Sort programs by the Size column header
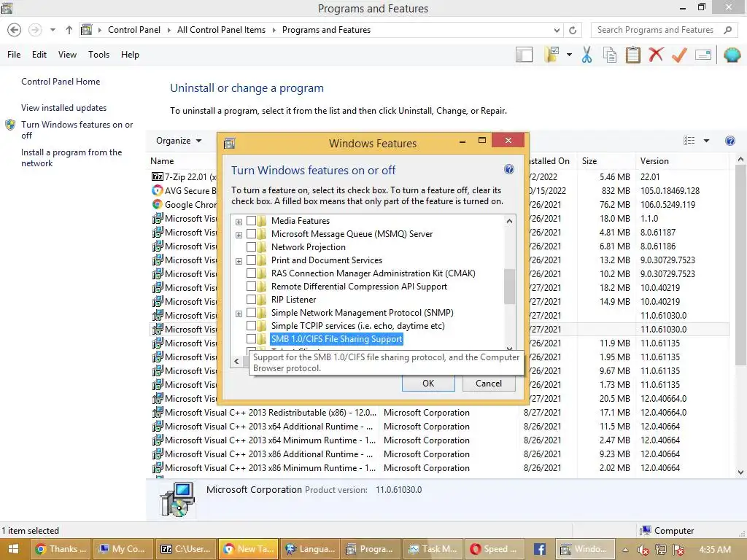747x560 pixels. tap(606, 161)
